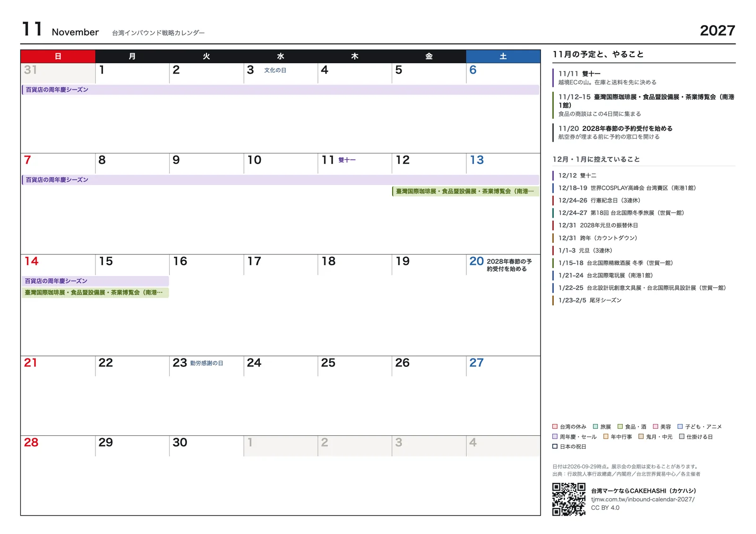Click the 鬼月・中元 legend square
This screenshot has height=534, width=756.
pos(641,437)
